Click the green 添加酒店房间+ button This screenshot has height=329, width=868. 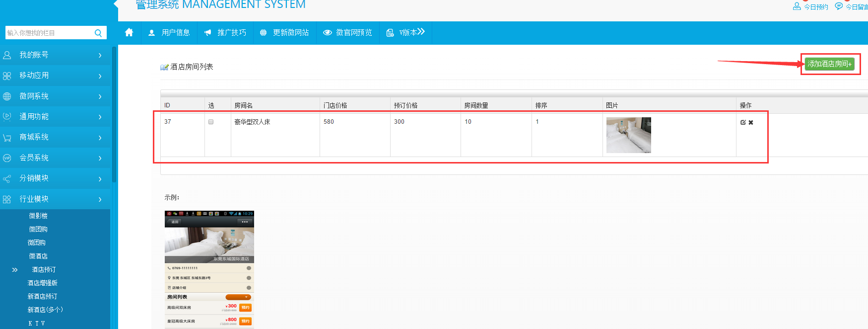(x=829, y=64)
